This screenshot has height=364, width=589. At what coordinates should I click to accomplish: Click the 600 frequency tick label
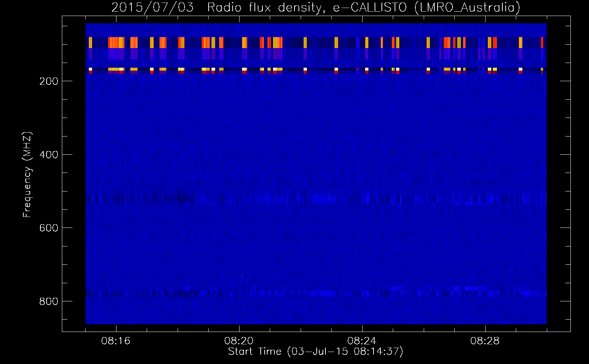(x=48, y=228)
